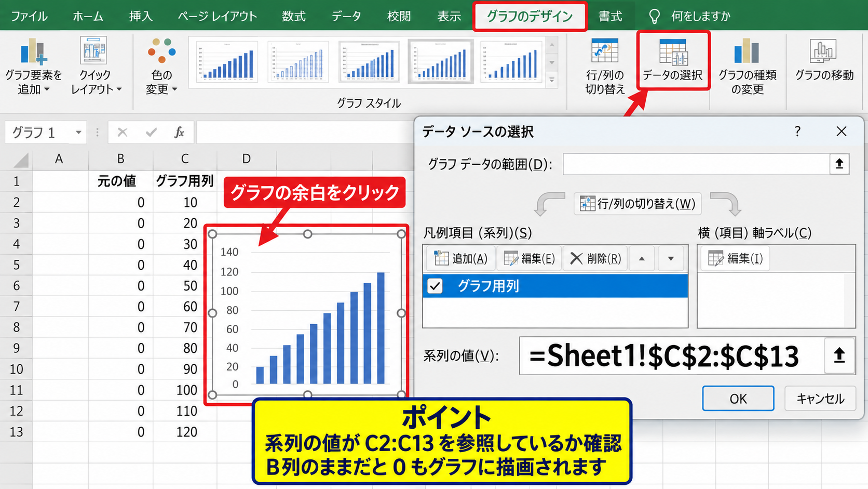Screen dimensions: 868x489
Task: Switch to the 挿入 tab
Action: (141, 16)
